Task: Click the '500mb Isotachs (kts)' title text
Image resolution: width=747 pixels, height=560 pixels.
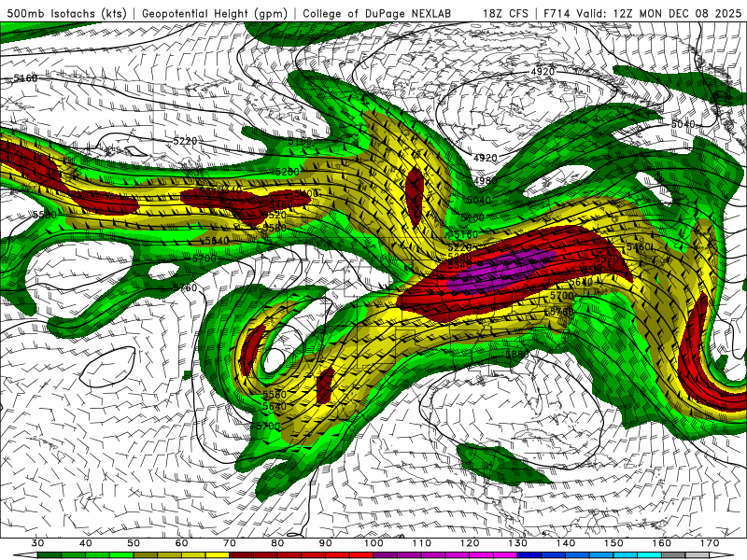Action: click(x=66, y=13)
